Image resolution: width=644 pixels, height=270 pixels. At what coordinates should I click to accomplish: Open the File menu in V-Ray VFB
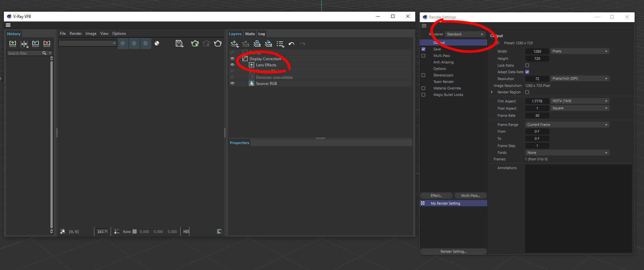[63, 34]
